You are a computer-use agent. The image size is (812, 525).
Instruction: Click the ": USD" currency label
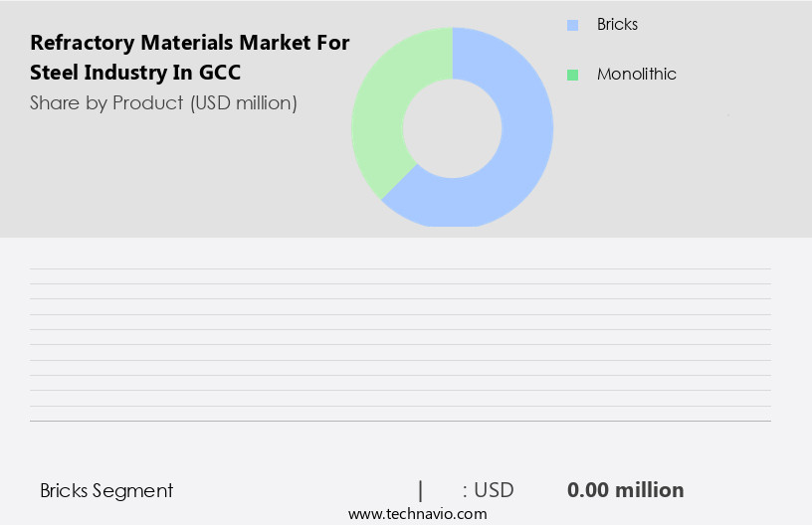click(x=488, y=490)
